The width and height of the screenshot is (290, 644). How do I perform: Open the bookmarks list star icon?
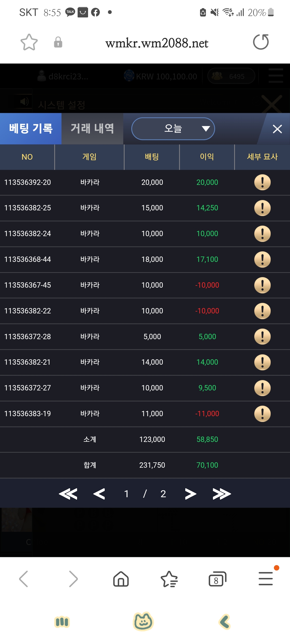click(169, 579)
